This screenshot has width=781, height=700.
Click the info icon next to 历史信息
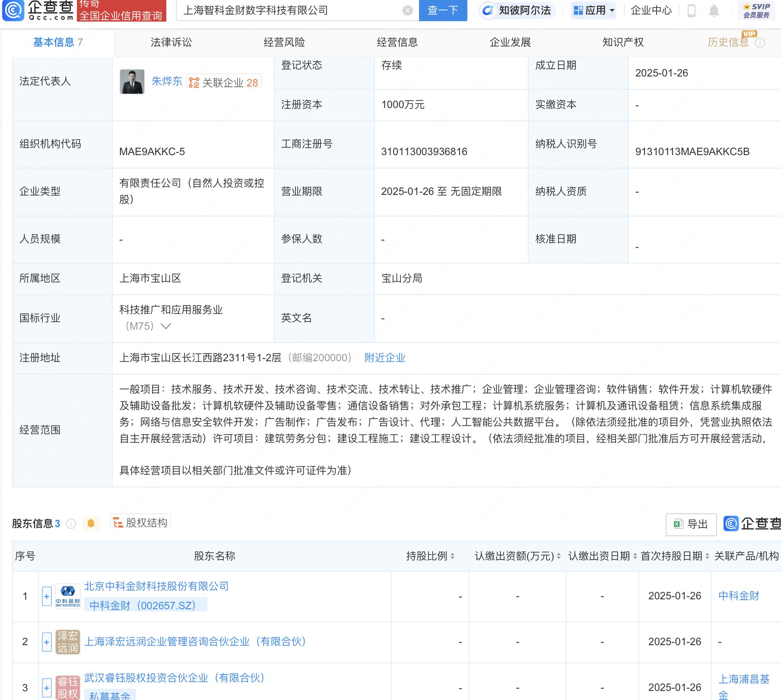point(760,43)
